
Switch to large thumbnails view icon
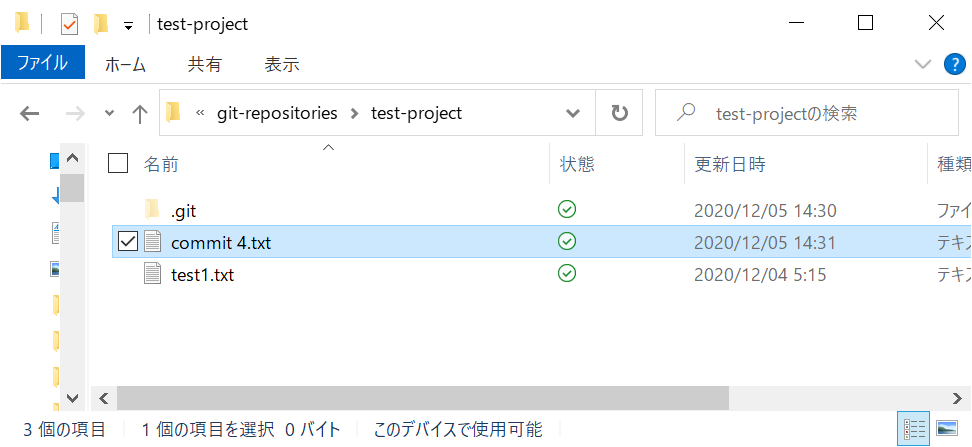tap(947, 428)
